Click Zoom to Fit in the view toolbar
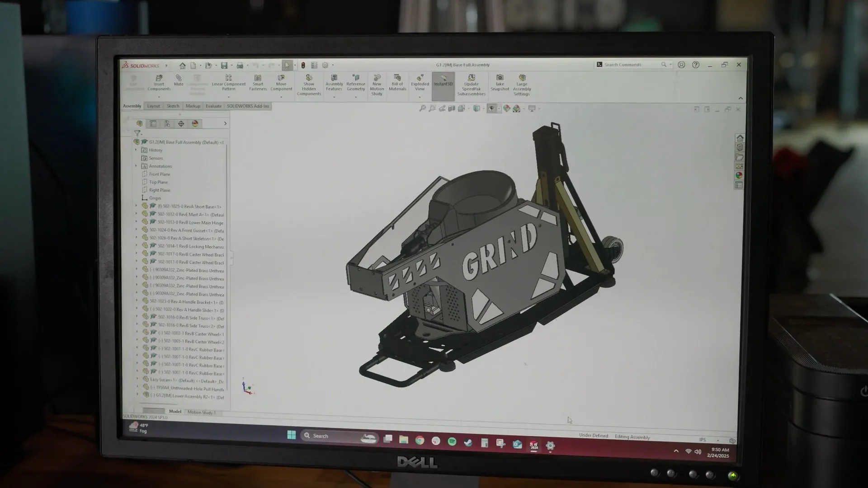Viewport: 868px width, 488px height. coord(423,108)
